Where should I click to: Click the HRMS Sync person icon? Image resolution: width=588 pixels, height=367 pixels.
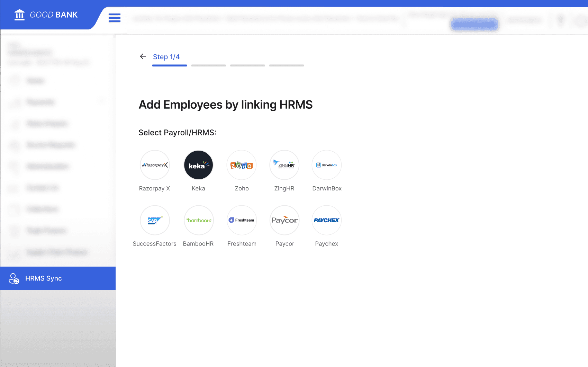tap(14, 278)
